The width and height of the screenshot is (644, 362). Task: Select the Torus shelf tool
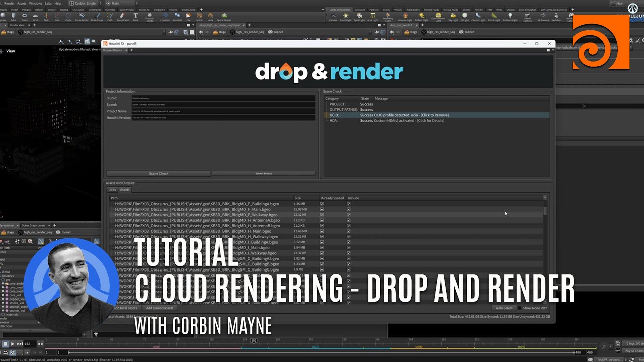(24, 17)
